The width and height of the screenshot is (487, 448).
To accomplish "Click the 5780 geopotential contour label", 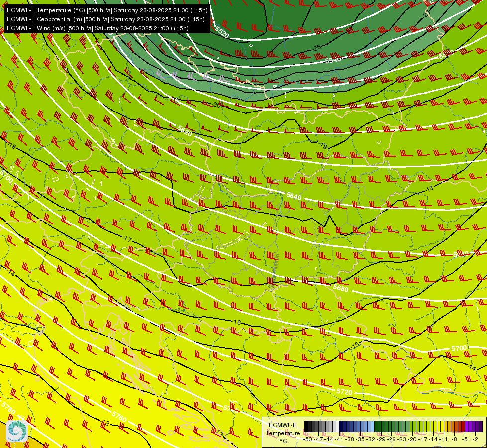I will click(x=8, y=408).
